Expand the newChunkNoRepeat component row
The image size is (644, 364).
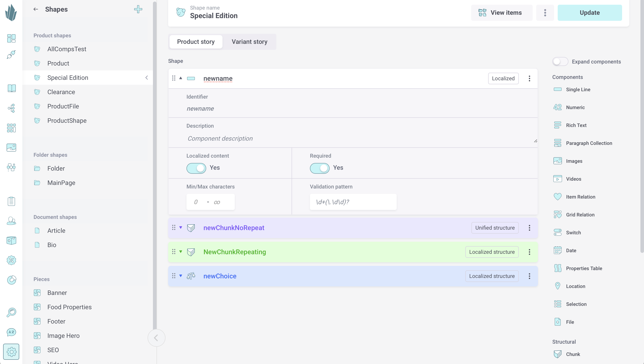tap(180, 227)
